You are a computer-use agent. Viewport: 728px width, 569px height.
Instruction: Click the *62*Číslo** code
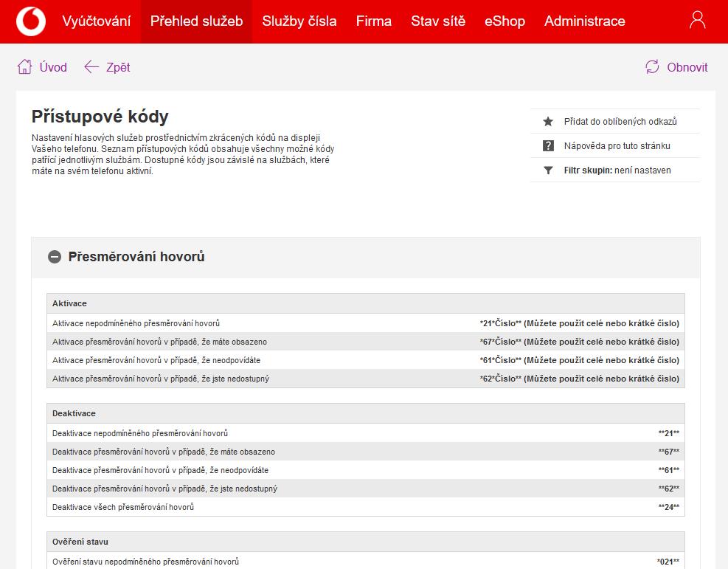point(501,379)
